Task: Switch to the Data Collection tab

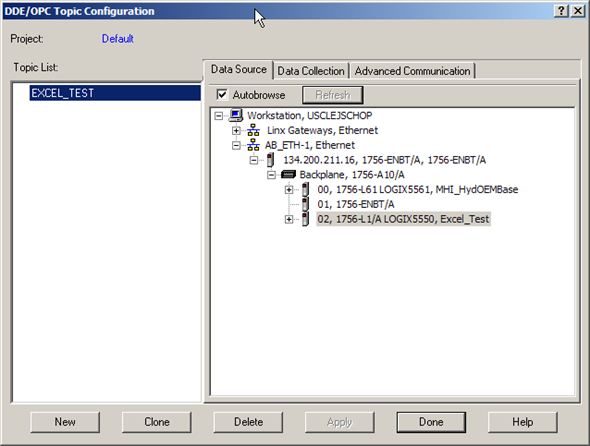Action: tap(311, 71)
